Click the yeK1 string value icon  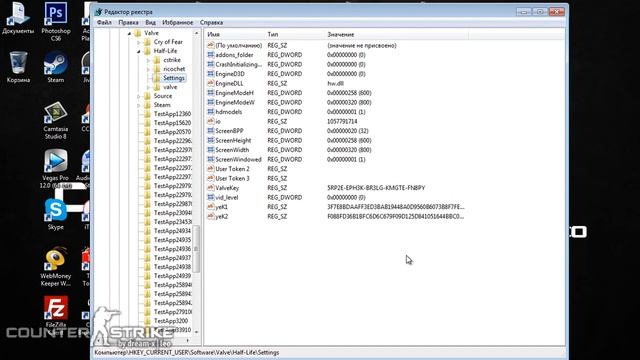[211, 207]
